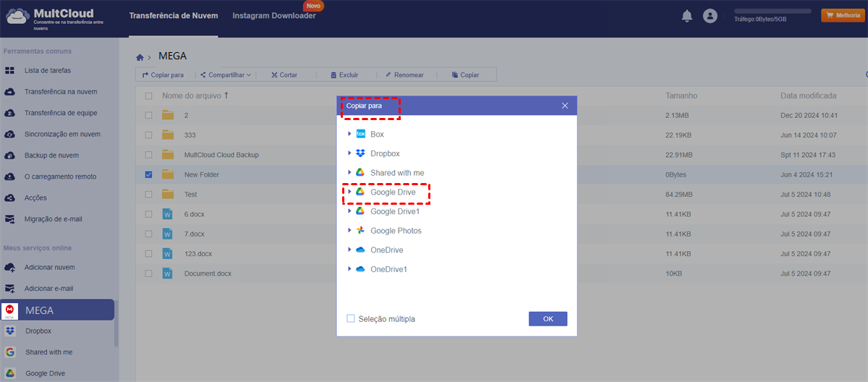Expand Shared with me in dialog
This screenshot has width=868, height=382.
[349, 173]
